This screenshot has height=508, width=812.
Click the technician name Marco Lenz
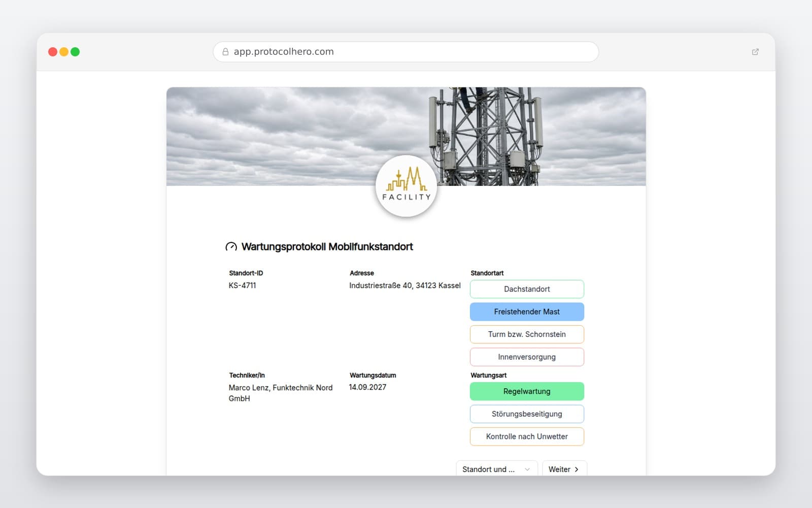(249, 388)
